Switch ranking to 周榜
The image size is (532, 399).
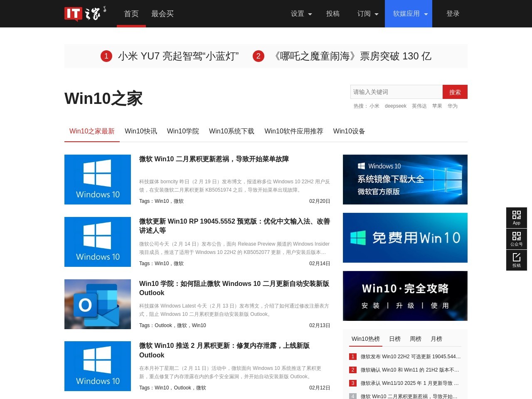[416, 339]
